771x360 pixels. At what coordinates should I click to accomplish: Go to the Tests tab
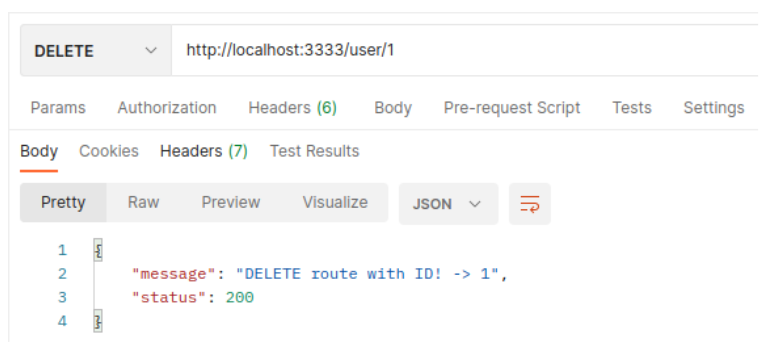click(x=632, y=108)
